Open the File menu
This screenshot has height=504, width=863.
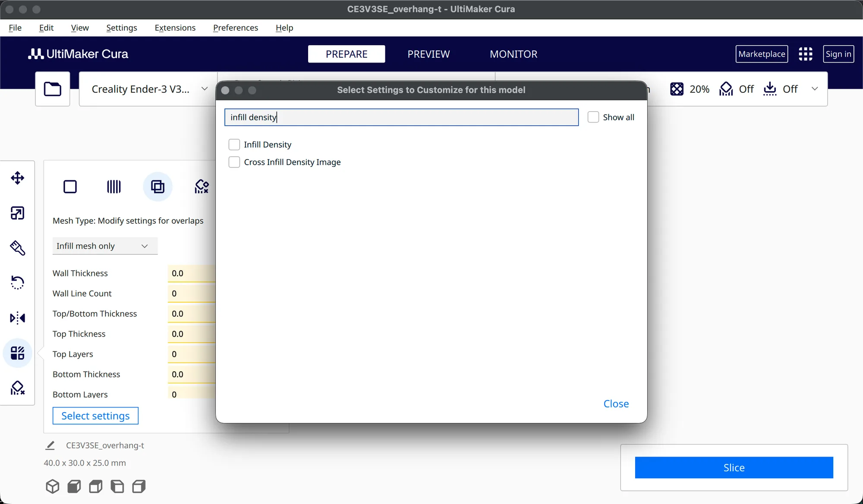coord(15,28)
